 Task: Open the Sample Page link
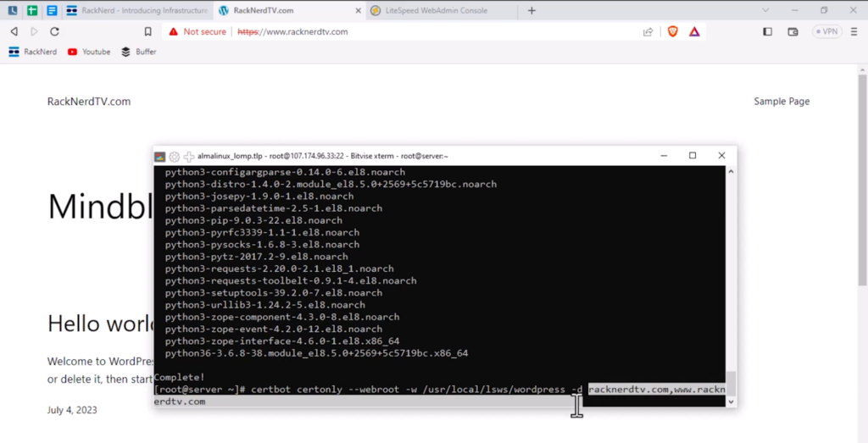click(x=782, y=102)
